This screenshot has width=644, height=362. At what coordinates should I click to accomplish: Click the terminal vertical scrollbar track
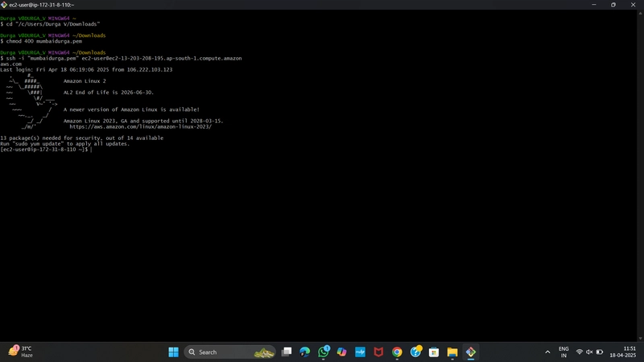point(640,175)
